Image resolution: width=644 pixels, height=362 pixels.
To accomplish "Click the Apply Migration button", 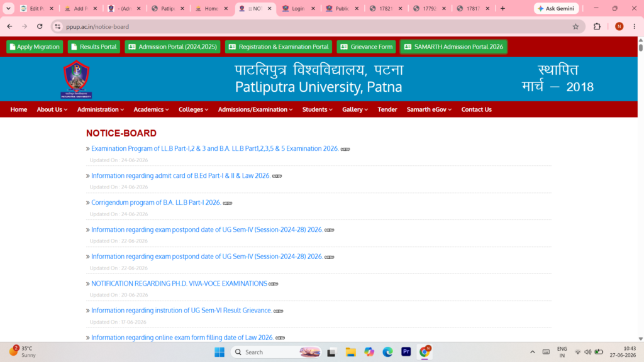I will (35, 47).
